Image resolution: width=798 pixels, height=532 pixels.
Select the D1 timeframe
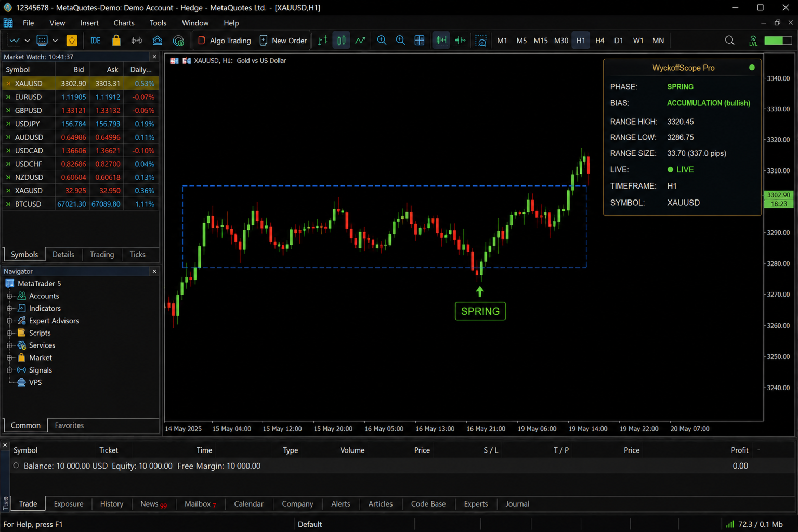619,41
